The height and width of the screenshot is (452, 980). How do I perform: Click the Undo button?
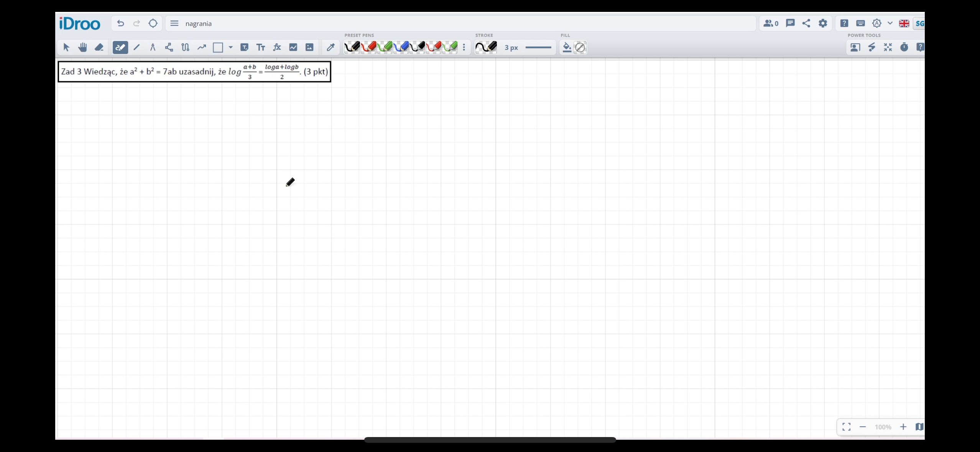coord(120,23)
